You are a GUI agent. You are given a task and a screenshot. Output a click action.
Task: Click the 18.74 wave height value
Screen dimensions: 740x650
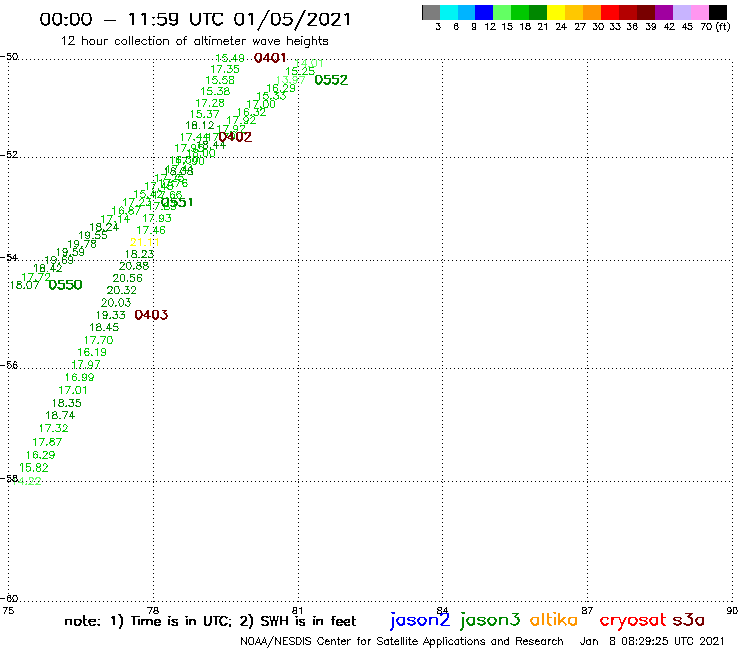pos(60,415)
